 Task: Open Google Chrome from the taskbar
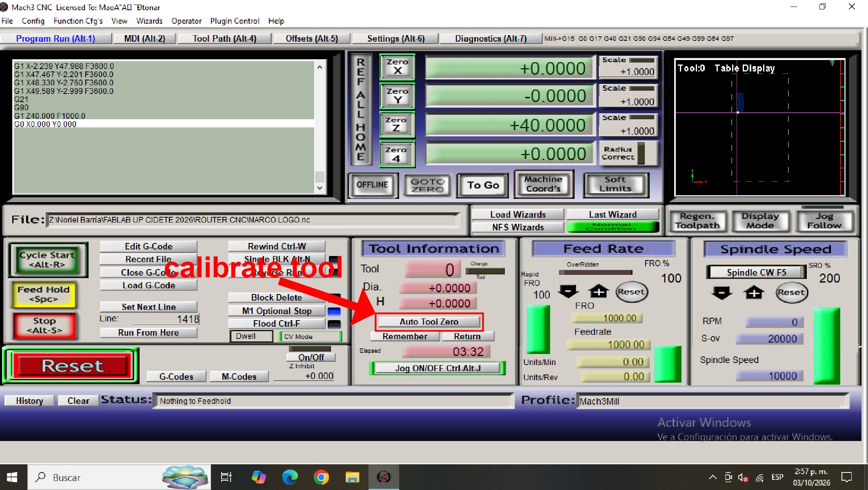321,477
